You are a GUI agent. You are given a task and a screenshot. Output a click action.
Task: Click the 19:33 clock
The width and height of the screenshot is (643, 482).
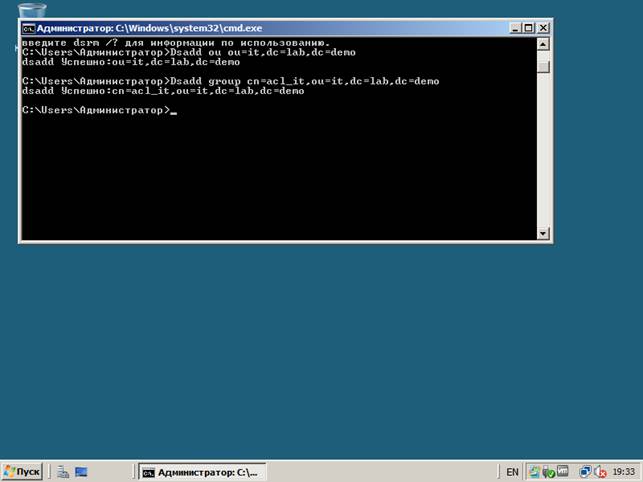coord(623,472)
